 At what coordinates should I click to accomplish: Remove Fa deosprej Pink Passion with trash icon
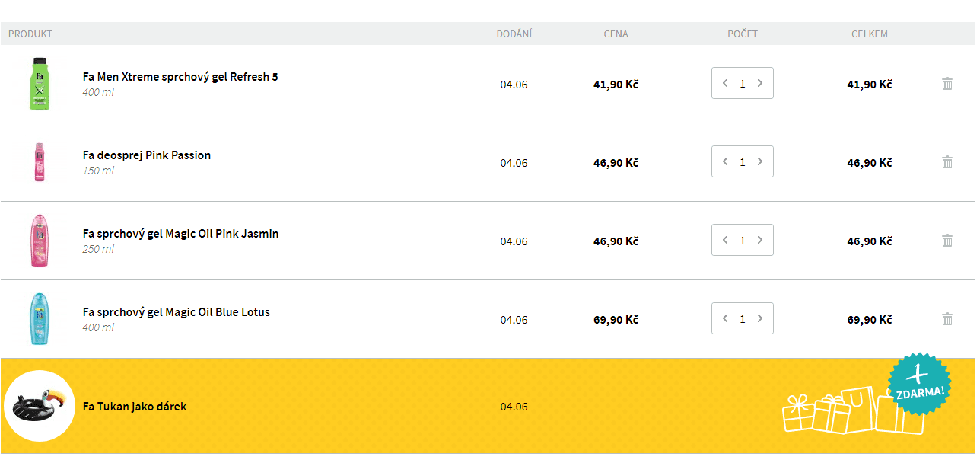947,162
